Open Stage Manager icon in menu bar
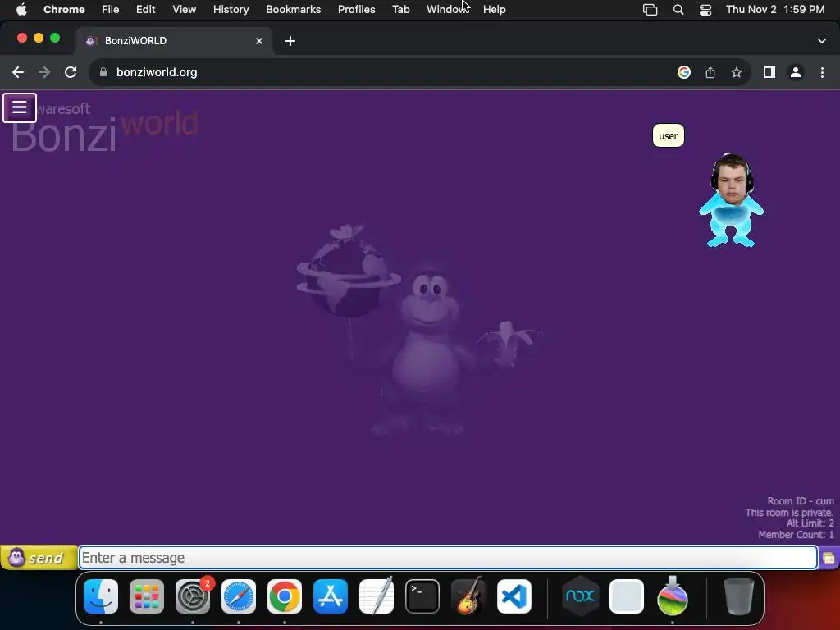Viewport: 840px width, 630px height. click(x=650, y=10)
